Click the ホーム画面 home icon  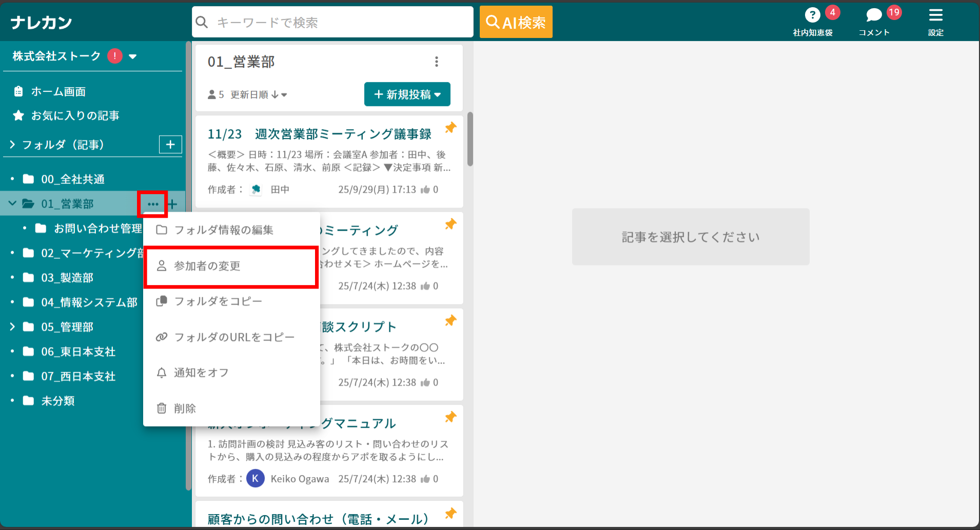(19, 91)
